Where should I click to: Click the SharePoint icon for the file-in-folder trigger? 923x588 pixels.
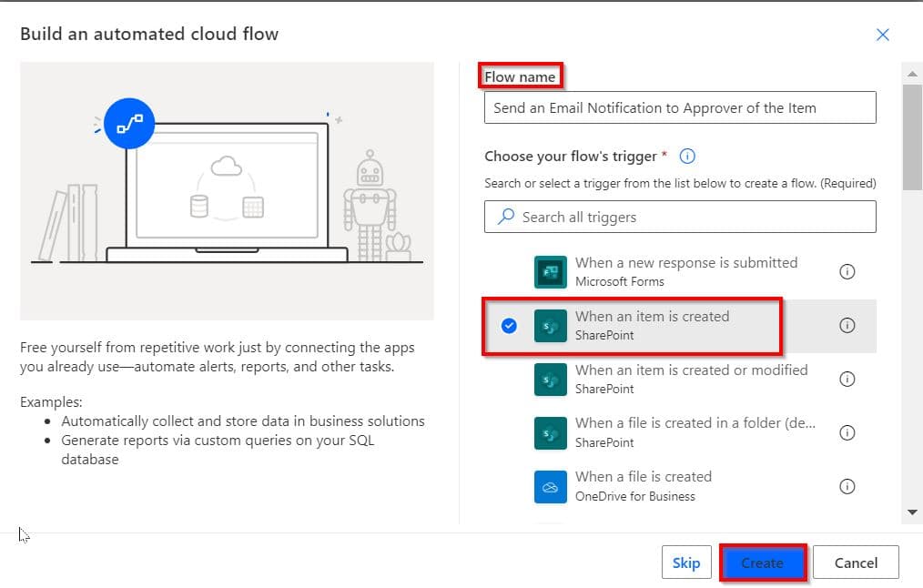point(551,432)
